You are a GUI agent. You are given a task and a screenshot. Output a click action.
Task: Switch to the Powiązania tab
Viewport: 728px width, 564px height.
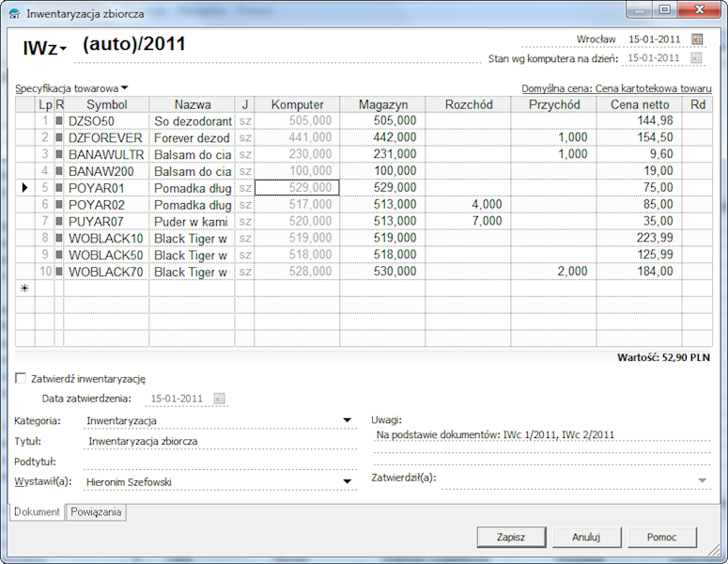click(96, 512)
